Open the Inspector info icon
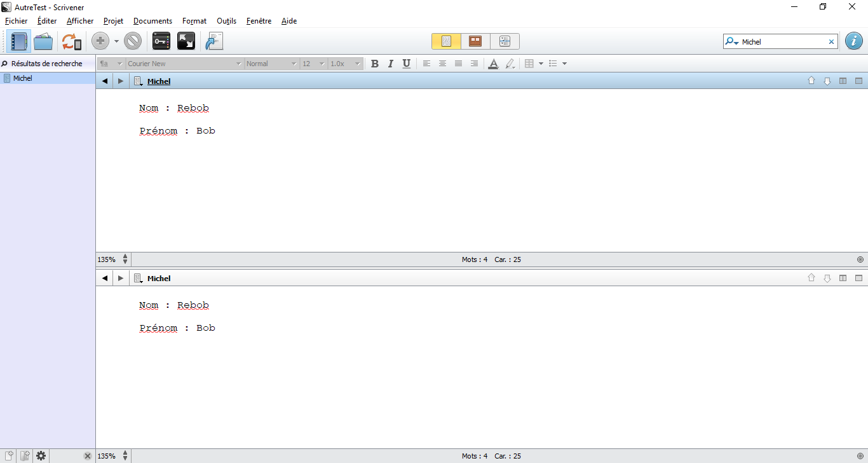The image size is (868, 463). pyautogui.click(x=853, y=41)
